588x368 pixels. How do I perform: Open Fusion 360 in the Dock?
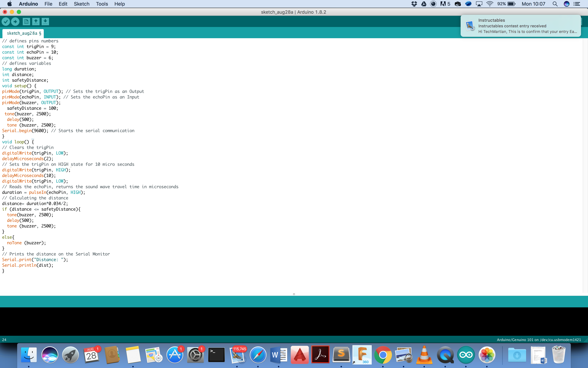362,355
